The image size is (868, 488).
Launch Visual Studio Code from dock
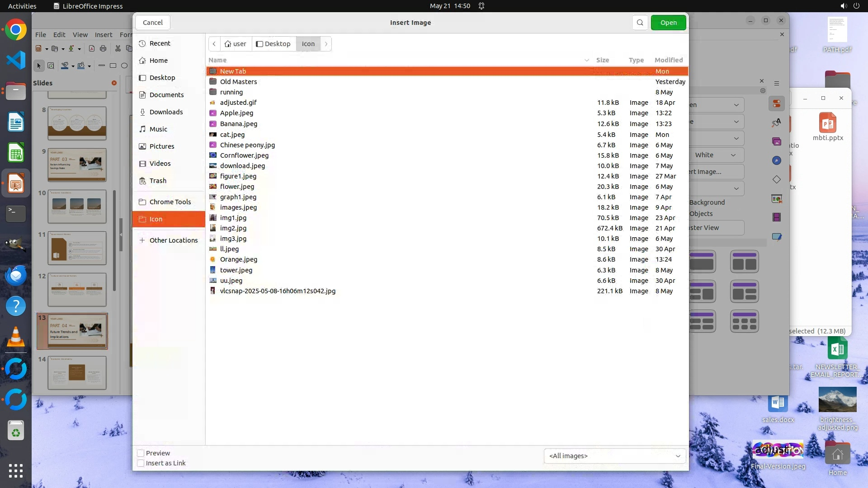click(x=16, y=60)
